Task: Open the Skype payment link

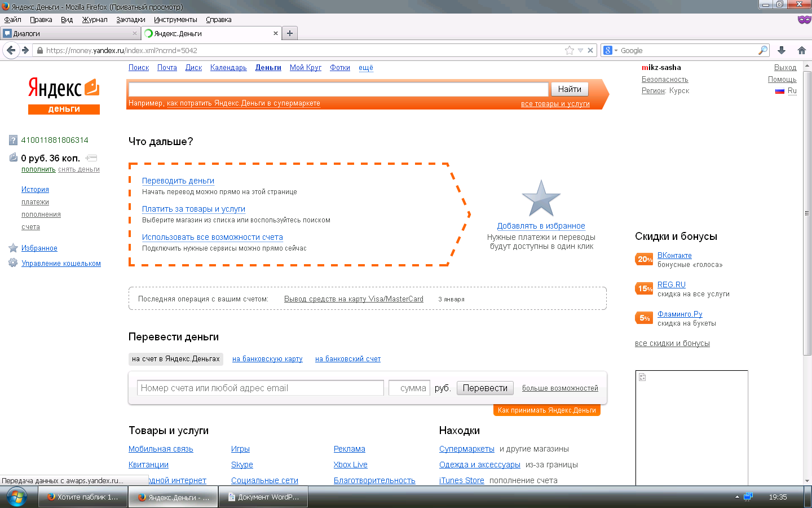Action: (x=242, y=465)
